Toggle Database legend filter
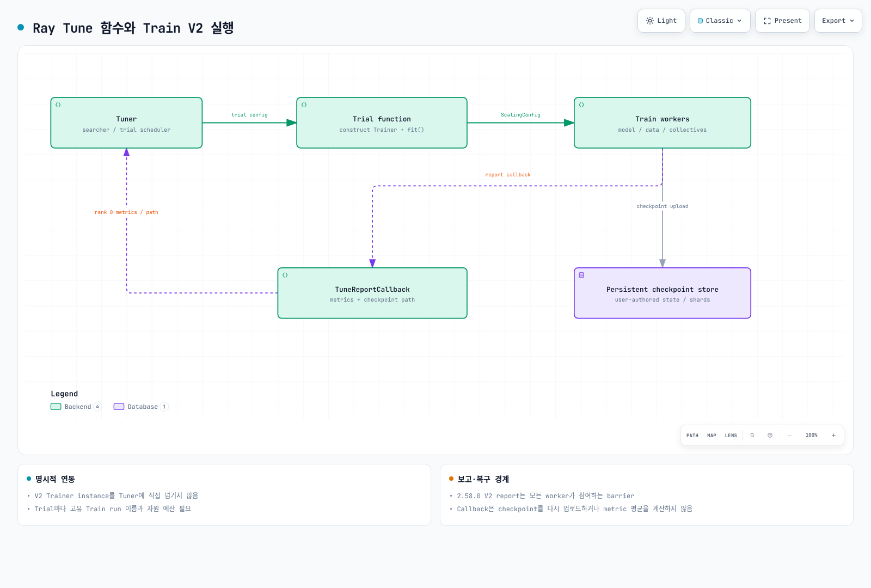This screenshot has height=588, width=871. click(x=141, y=407)
